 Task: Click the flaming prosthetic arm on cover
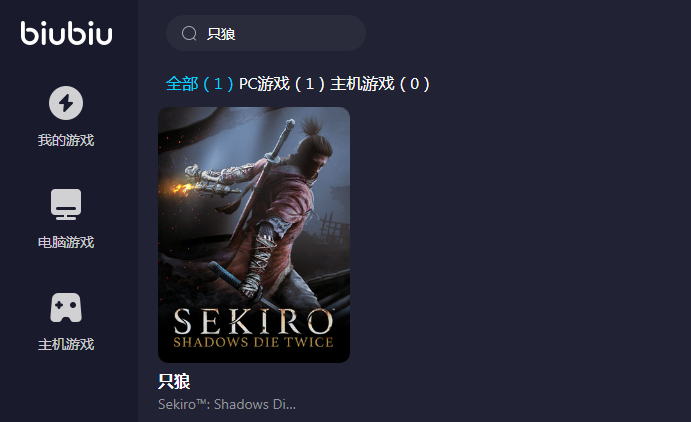207,181
